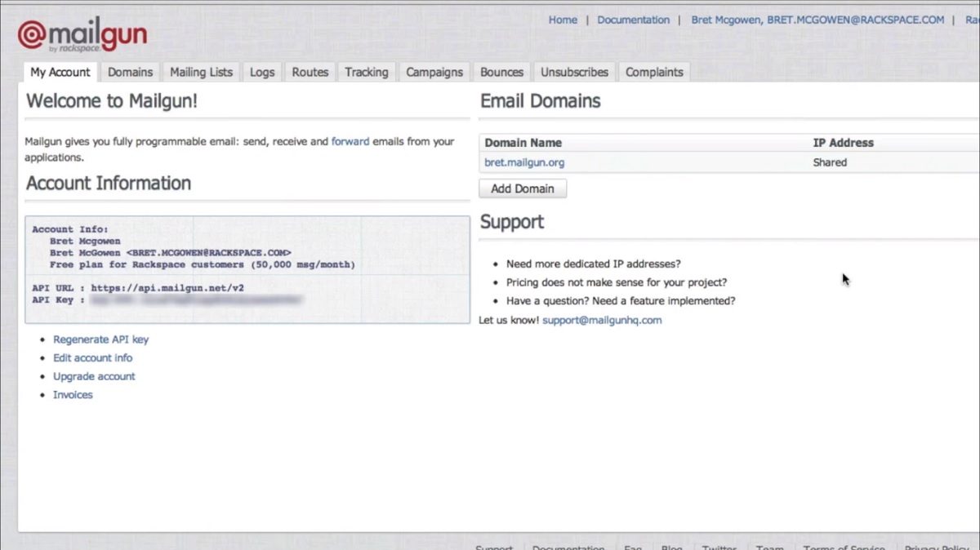Switch to the Domains tab

pyautogui.click(x=130, y=72)
